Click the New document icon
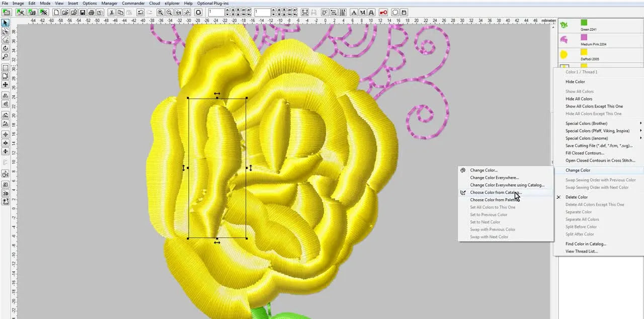Screen dimensions: 644x319 pos(57,12)
